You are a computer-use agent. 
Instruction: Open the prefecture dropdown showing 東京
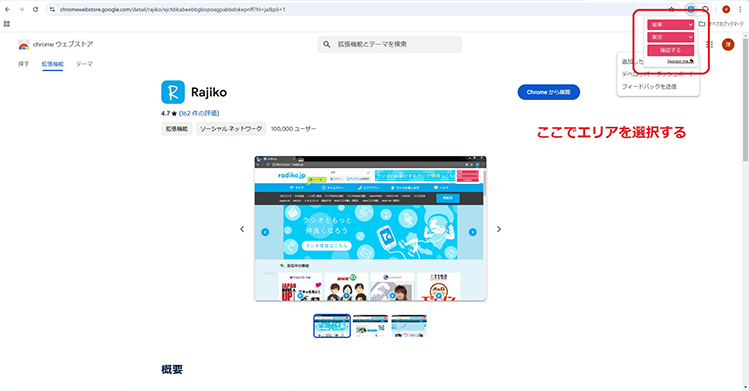coord(670,37)
